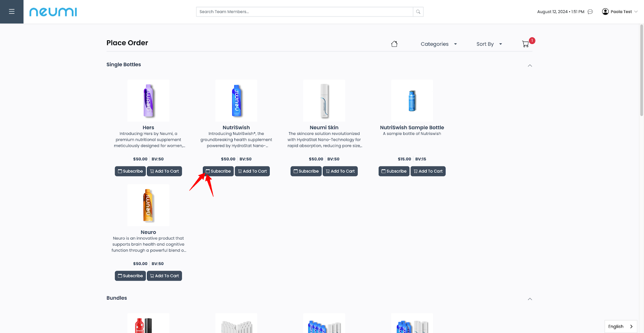Viewport: 644px width, 333px height.
Task: Focus the Search Team Members field
Action: (305, 12)
